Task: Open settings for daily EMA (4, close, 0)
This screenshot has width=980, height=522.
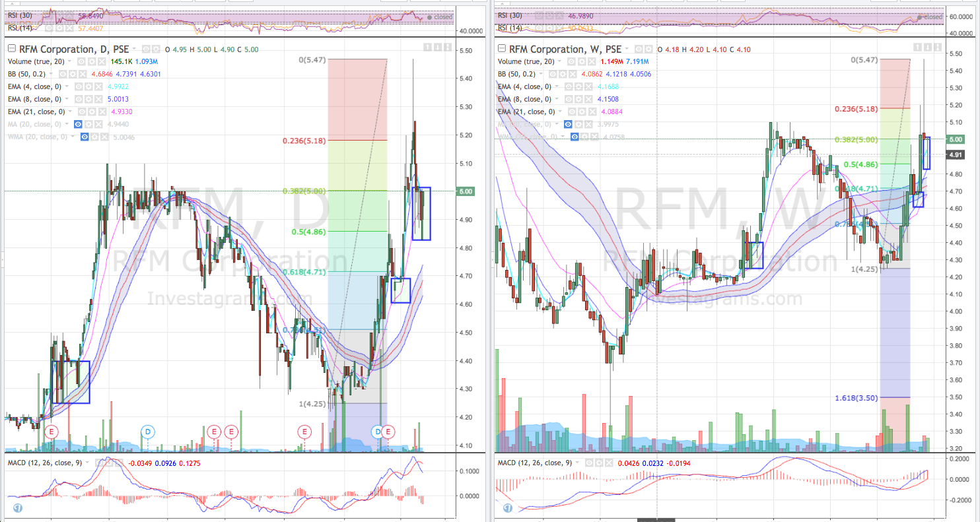Action: pos(88,86)
